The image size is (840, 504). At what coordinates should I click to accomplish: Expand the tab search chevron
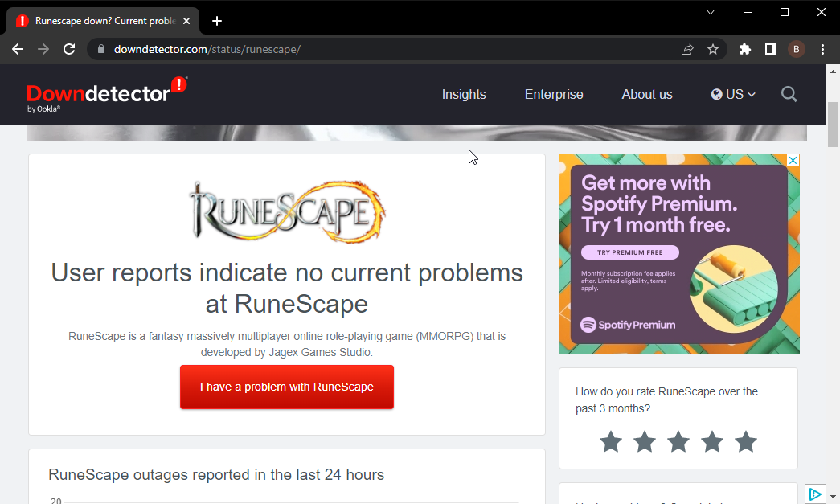pyautogui.click(x=711, y=12)
